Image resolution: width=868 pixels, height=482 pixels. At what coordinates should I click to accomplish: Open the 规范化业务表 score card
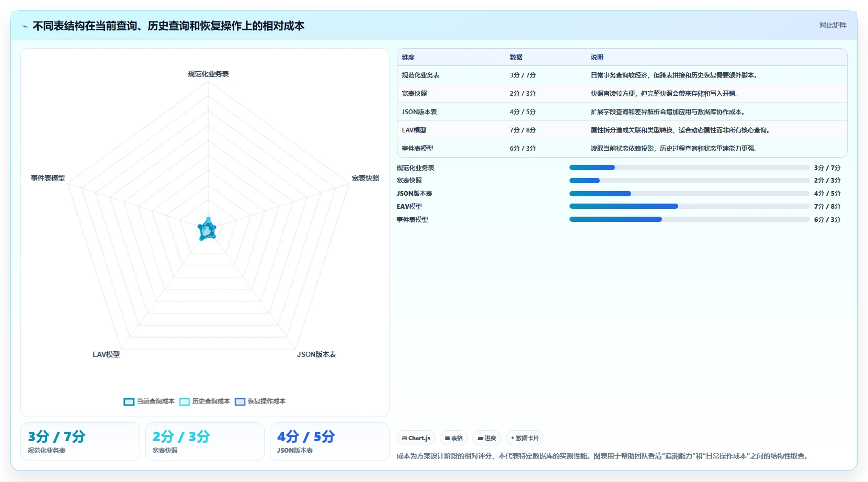pos(80,442)
